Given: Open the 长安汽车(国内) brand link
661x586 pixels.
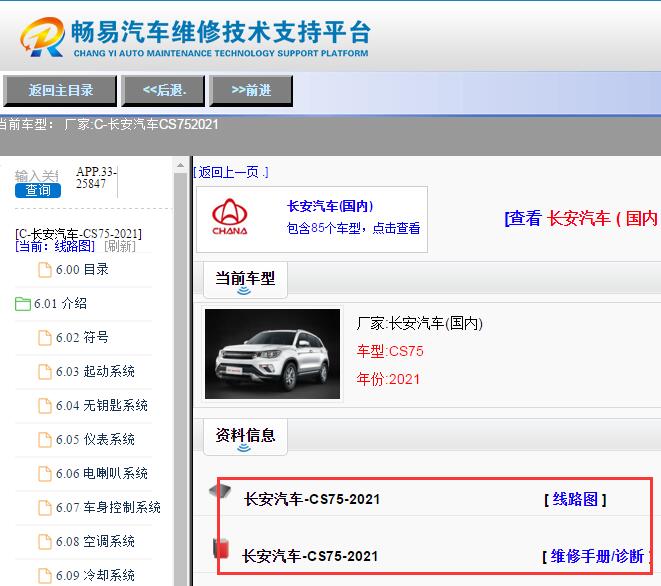Looking at the screenshot, I should (x=330, y=206).
